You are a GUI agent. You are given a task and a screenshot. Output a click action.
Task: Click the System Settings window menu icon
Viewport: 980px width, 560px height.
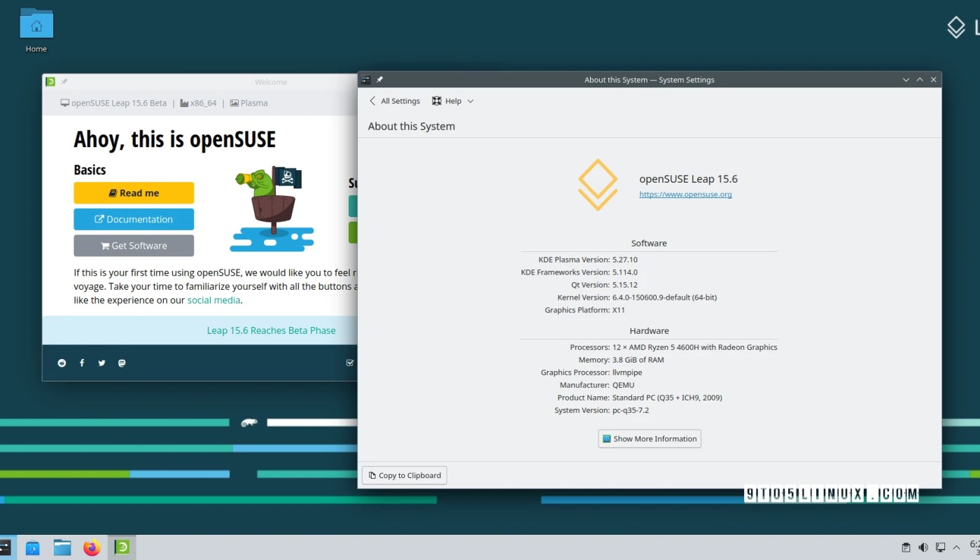pyautogui.click(x=366, y=80)
